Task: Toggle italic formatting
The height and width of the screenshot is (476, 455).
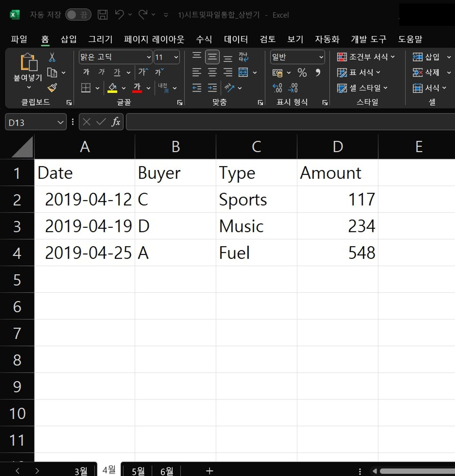Action: tap(101, 72)
